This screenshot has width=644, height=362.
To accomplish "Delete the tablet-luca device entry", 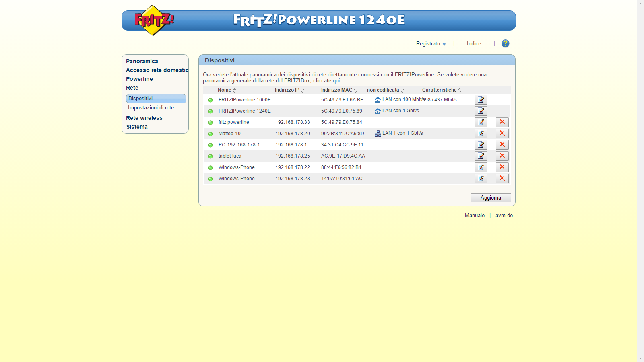I will click(502, 156).
